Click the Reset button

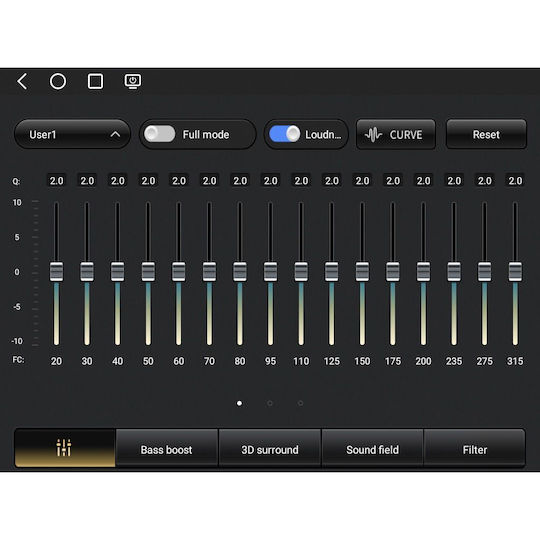coord(486,134)
